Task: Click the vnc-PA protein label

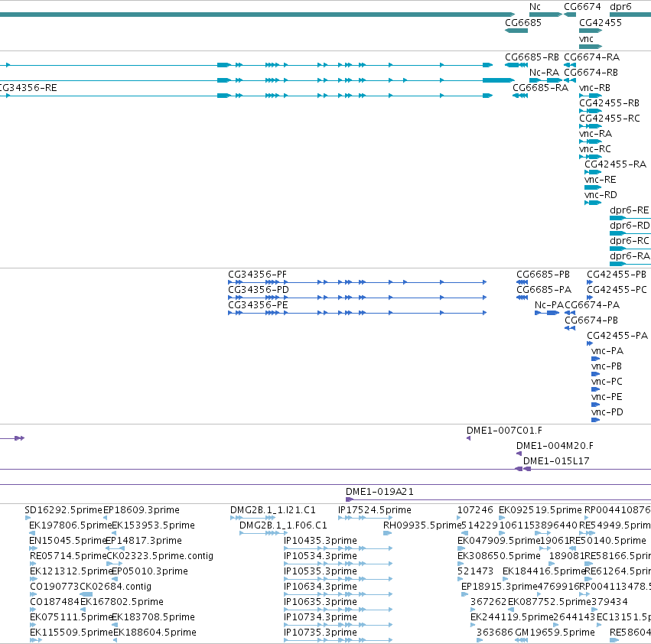Action: click(x=607, y=351)
